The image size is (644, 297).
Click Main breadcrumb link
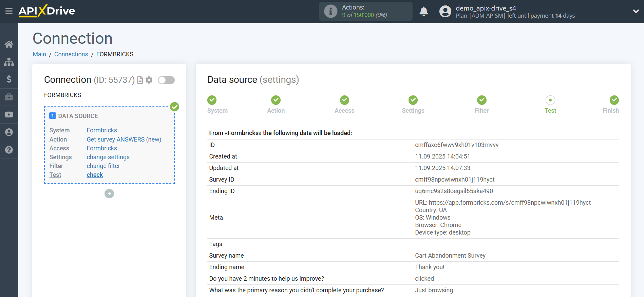[39, 54]
